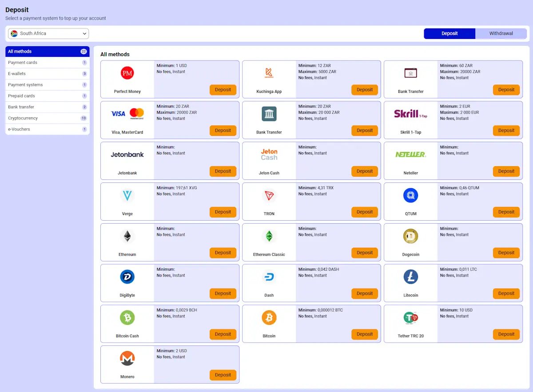Viewport: 533px width, 392px height.
Task: Deposit with Litecoin
Action: 506,293
